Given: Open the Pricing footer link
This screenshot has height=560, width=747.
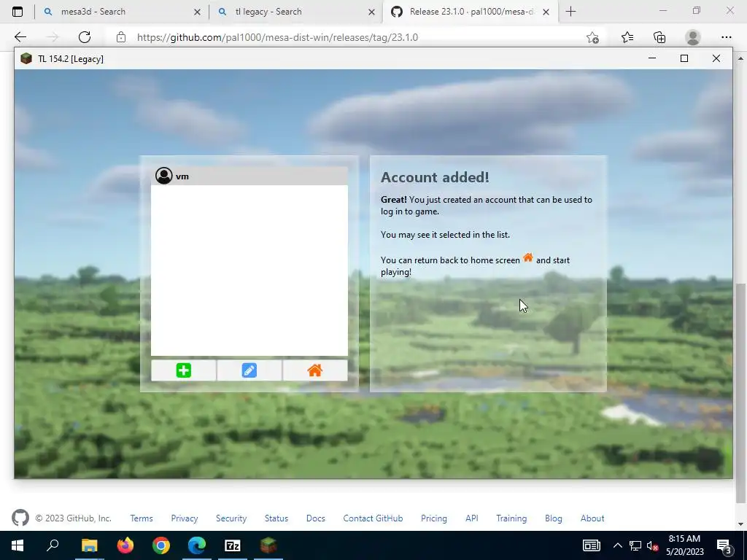Looking at the screenshot, I should (434, 518).
